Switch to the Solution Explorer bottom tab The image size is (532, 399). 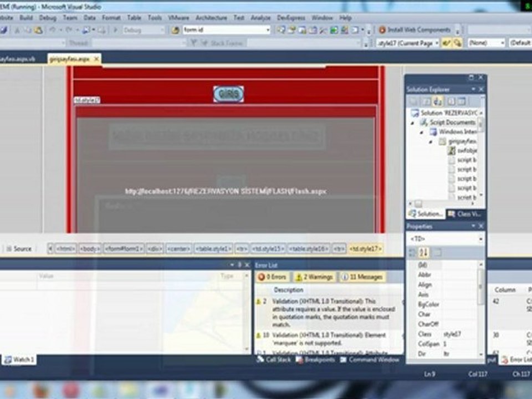click(x=426, y=214)
